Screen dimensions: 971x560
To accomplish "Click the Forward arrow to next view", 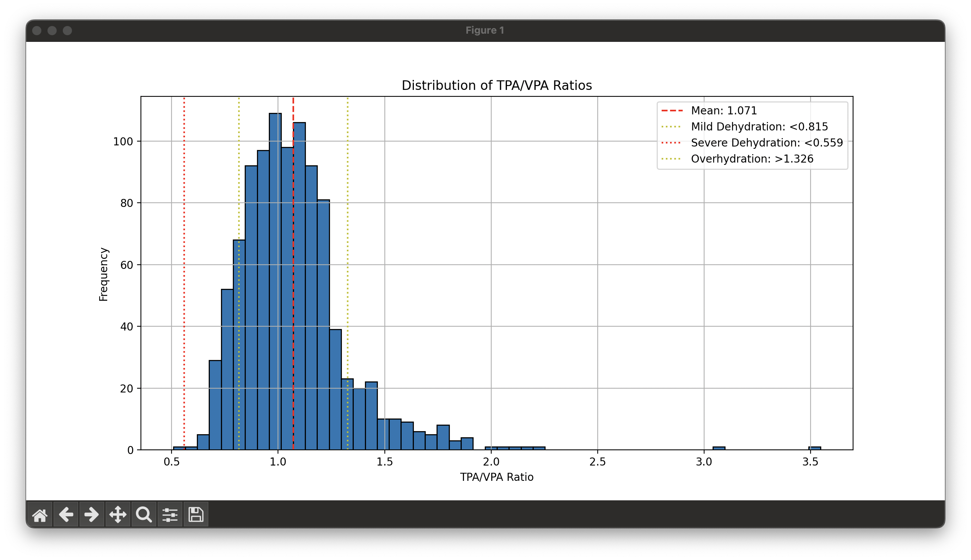I will click(x=92, y=514).
